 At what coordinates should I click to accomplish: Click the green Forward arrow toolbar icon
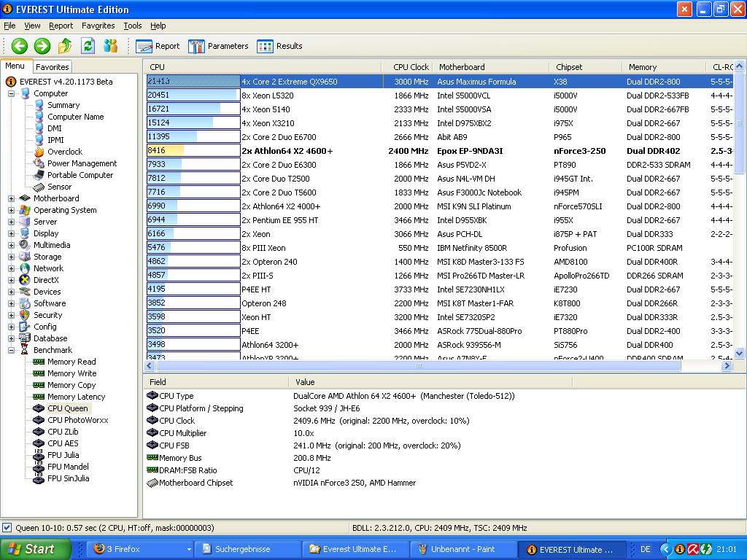point(42,46)
